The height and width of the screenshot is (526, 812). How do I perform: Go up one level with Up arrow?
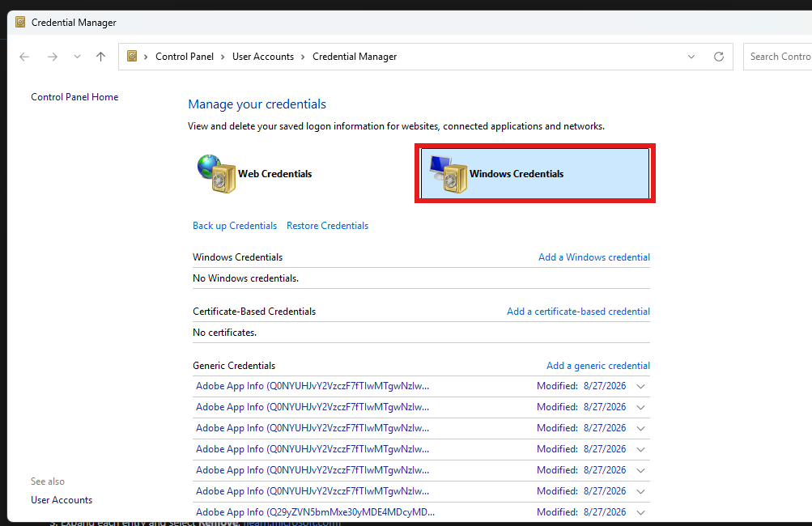click(100, 57)
